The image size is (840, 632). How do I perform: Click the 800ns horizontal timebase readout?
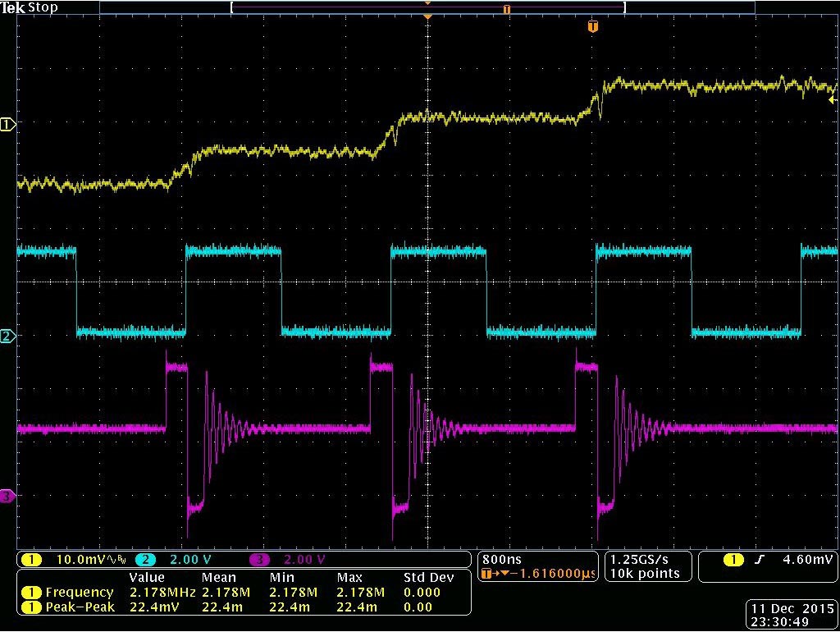[x=500, y=559]
